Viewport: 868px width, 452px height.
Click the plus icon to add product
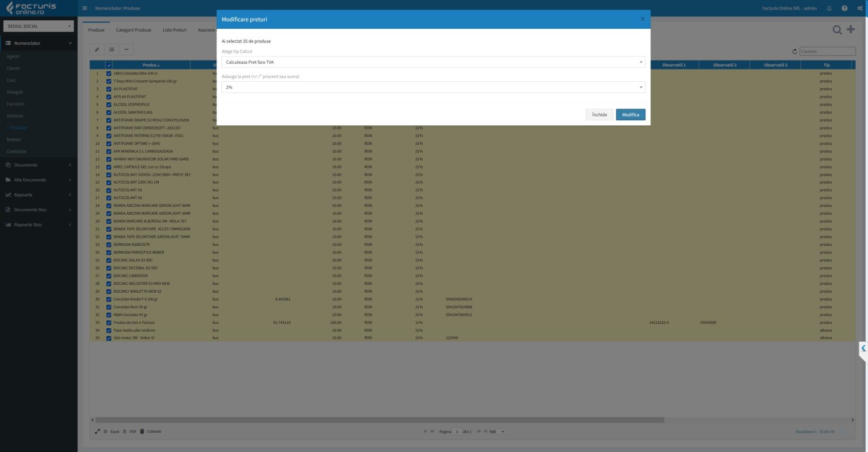[x=850, y=29]
